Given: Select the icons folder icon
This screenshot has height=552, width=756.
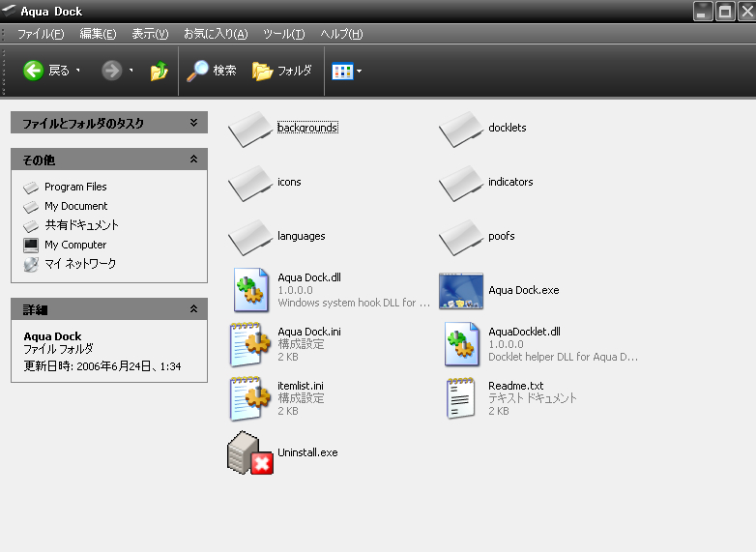Looking at the screenshot, I should pos(250,184).
